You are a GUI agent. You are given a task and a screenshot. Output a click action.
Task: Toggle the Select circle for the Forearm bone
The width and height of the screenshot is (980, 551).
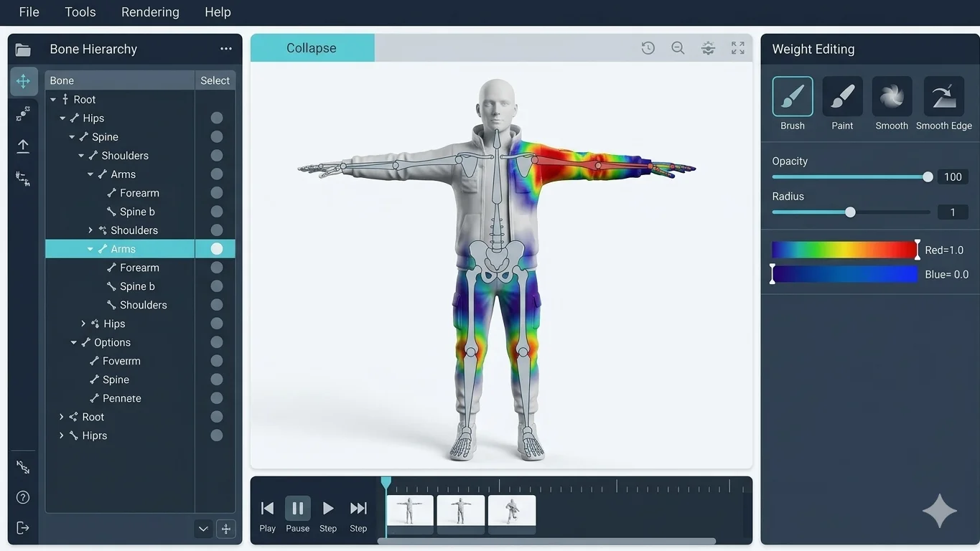[216, 192]
